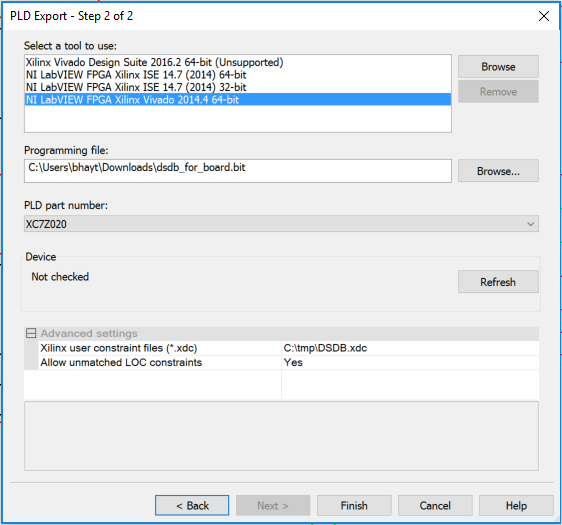Click Finish to complete export
Screen dimensions: 562x525
354,506
